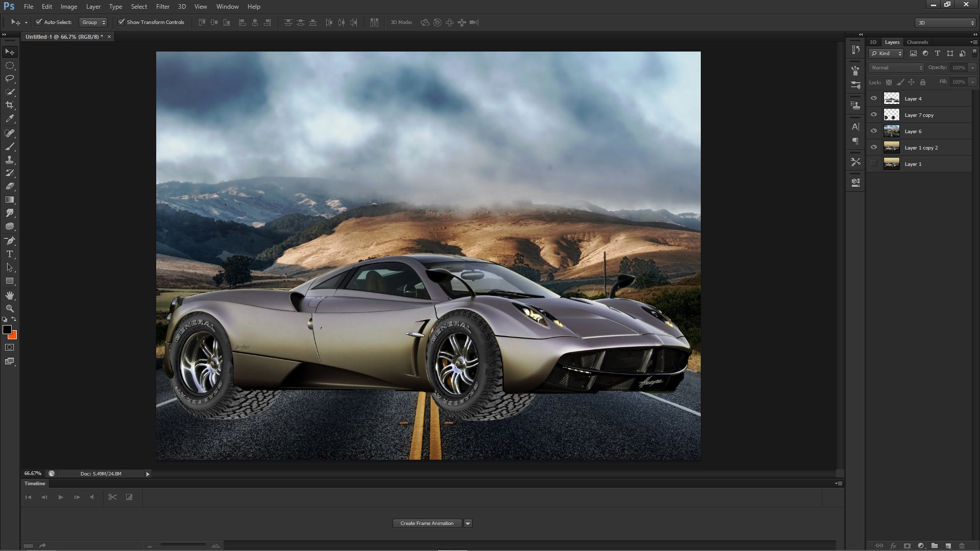Click the orange background color swatch
Image resolution: width=980 pixels, height=551 pixels.
click(14, 336)
